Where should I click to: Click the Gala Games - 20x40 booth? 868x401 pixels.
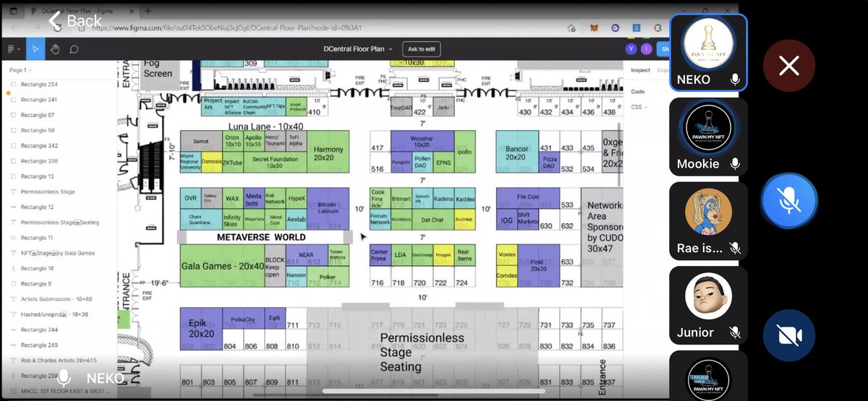pyautogui.click(x=222, y=266)
